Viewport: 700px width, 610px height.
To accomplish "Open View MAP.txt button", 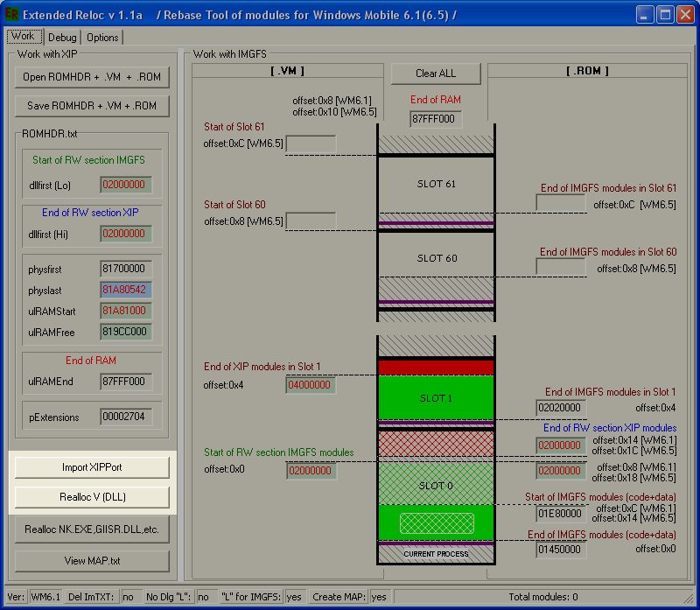I will point(92,561).
